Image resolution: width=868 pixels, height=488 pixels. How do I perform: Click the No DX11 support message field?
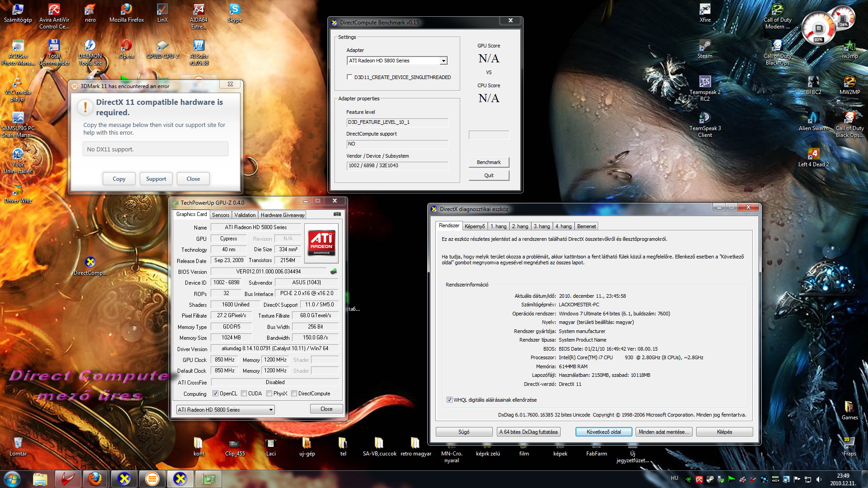[x=155, y=149]
